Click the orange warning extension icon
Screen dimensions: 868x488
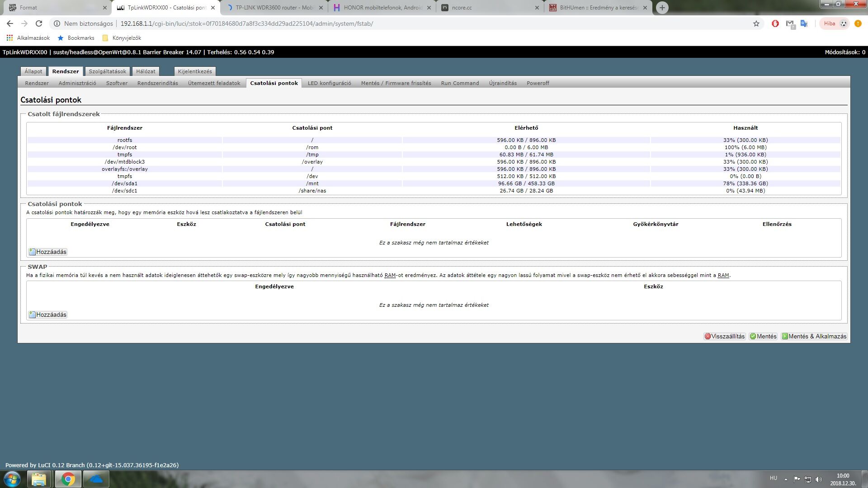(x=858, y=23)
